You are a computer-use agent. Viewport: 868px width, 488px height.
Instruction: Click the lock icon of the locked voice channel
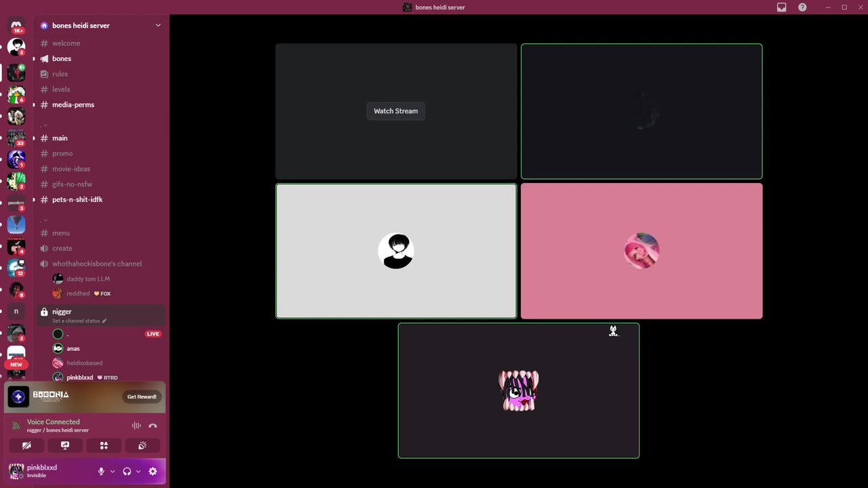tap(44, 312)
